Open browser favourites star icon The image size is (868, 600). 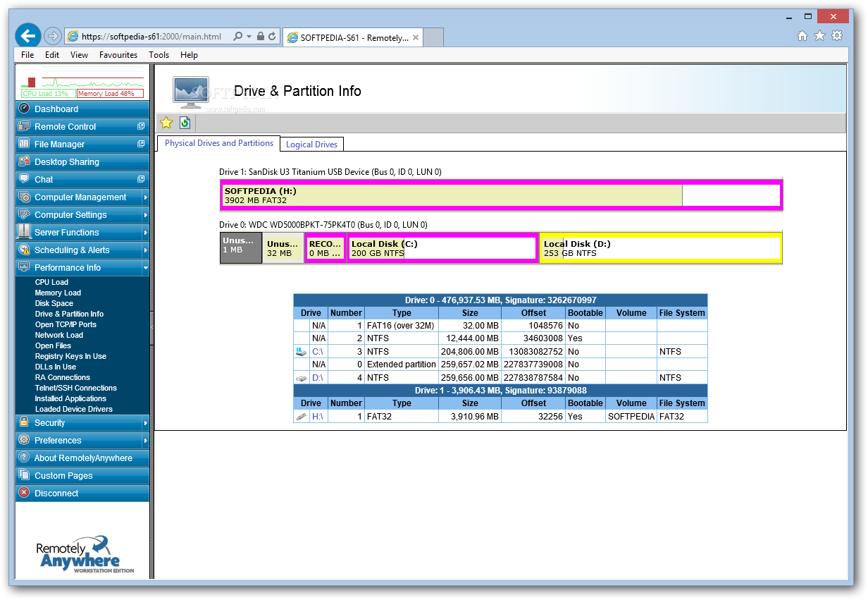(819, 36)
